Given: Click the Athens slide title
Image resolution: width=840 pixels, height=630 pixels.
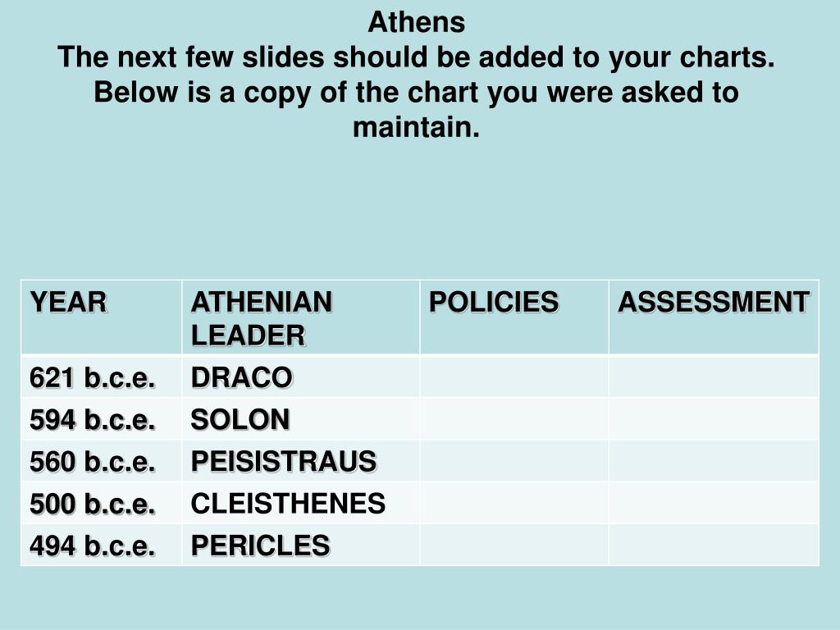Looking at the screenshot, I should pyautogui.click(x=416, y=22).
